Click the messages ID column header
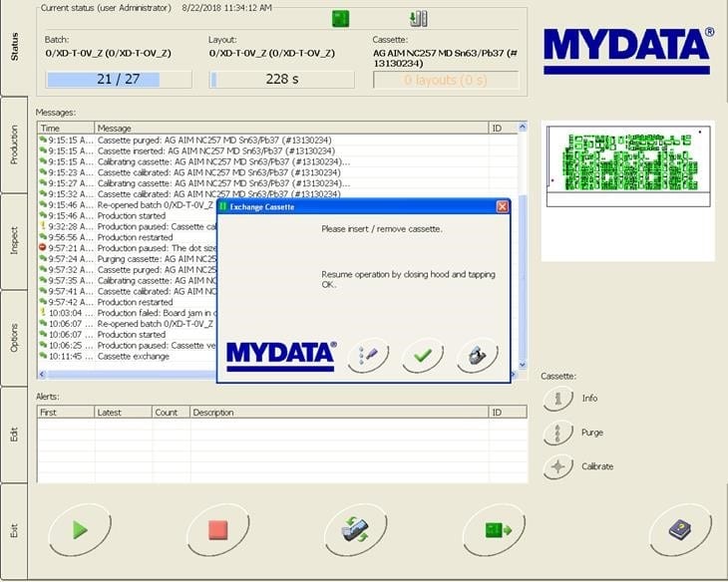The image size is (728, 582). pyautogui.click(x=503, y=128)
